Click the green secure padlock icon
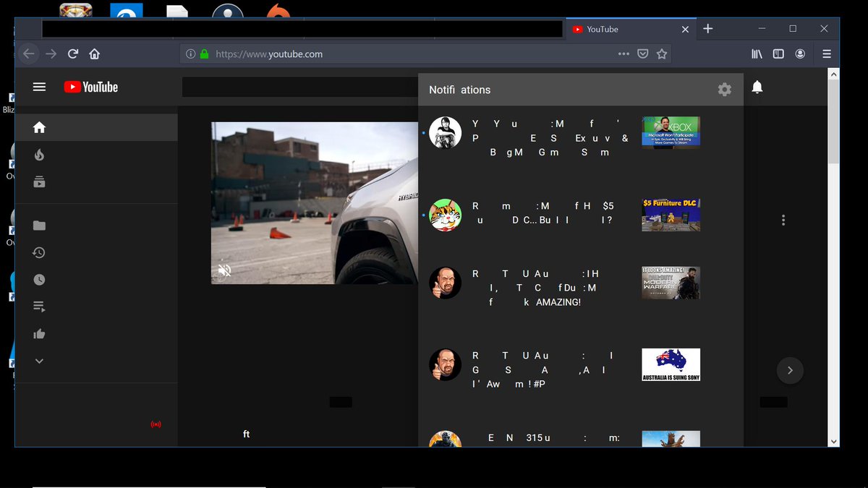 204,54
